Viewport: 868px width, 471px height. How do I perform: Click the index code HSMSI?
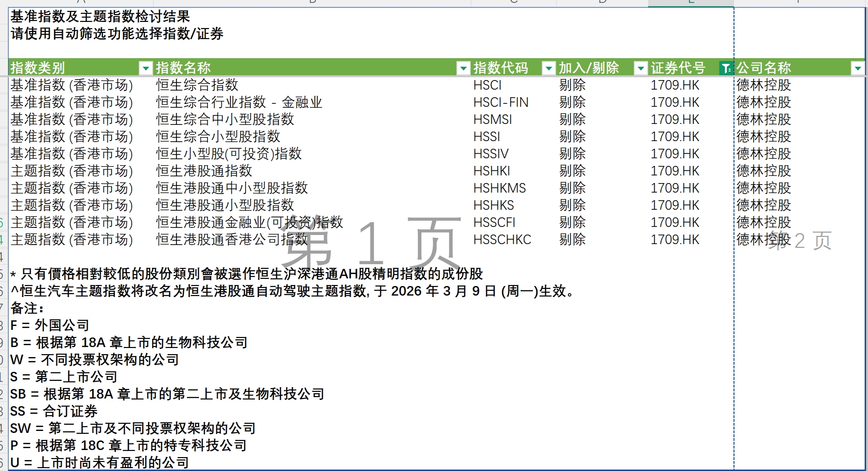493,120
